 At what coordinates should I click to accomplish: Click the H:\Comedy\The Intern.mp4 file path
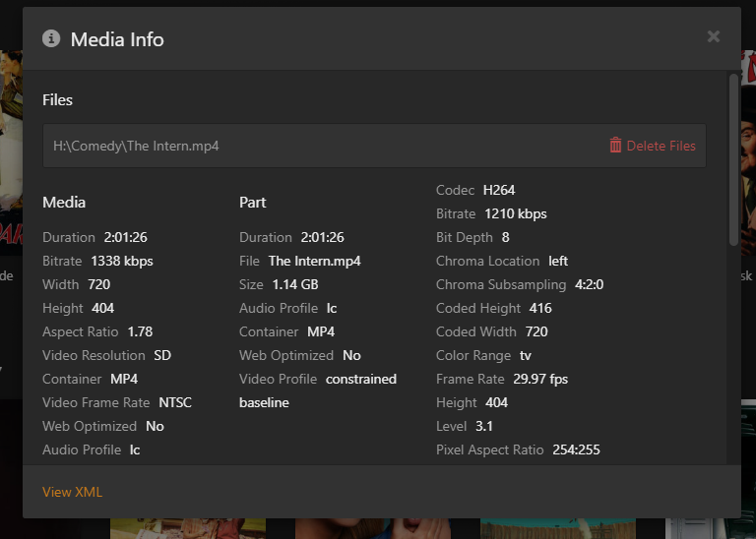tap(136, 146)
